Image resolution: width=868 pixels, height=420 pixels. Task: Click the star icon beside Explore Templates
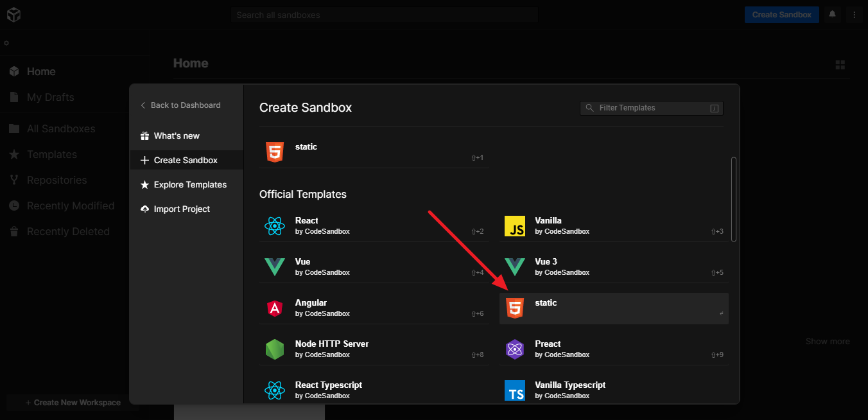(144, 185)
